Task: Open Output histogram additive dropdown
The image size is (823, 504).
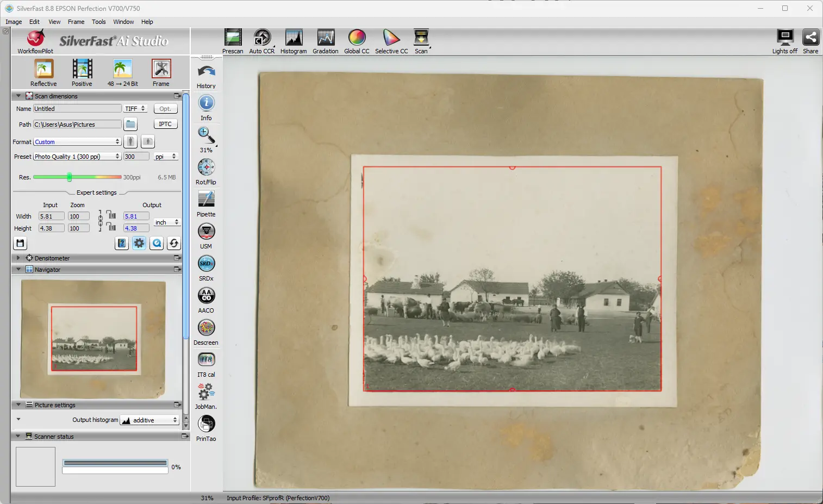Action: point(149,420)
